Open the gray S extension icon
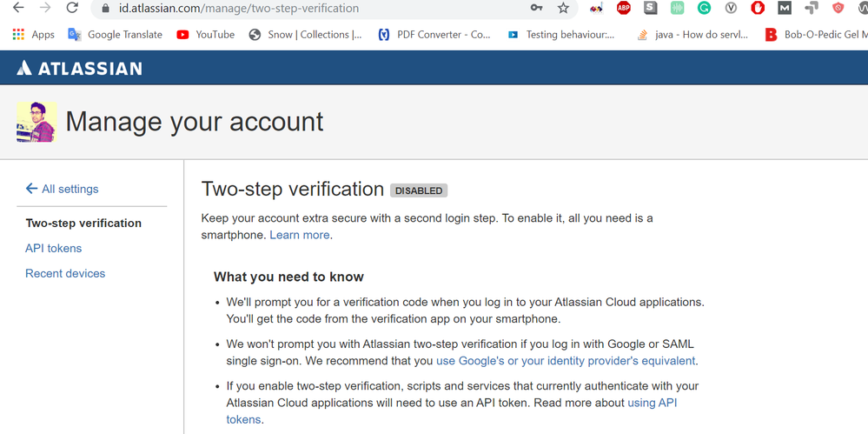This screenshot has width=868, height=434. click(651, 8)
